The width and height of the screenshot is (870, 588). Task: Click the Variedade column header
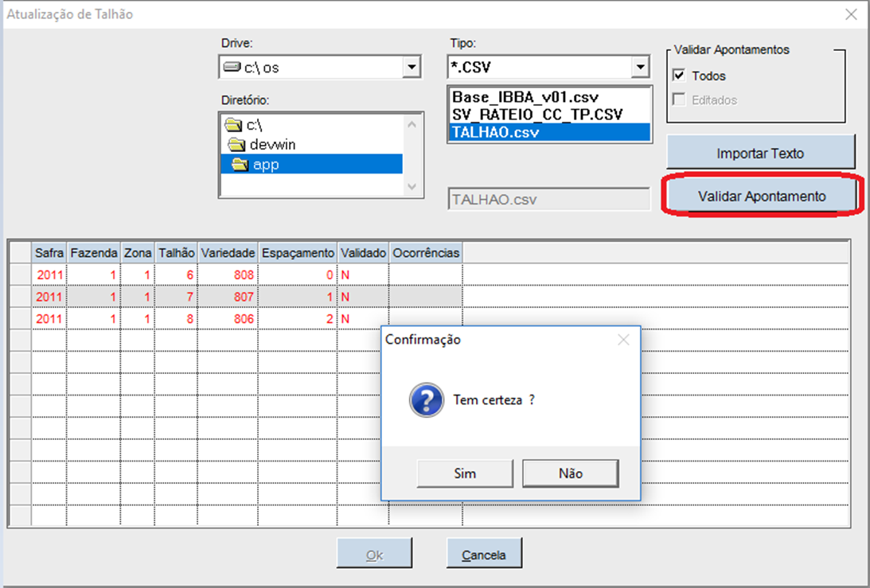click(x=228, y=253)
